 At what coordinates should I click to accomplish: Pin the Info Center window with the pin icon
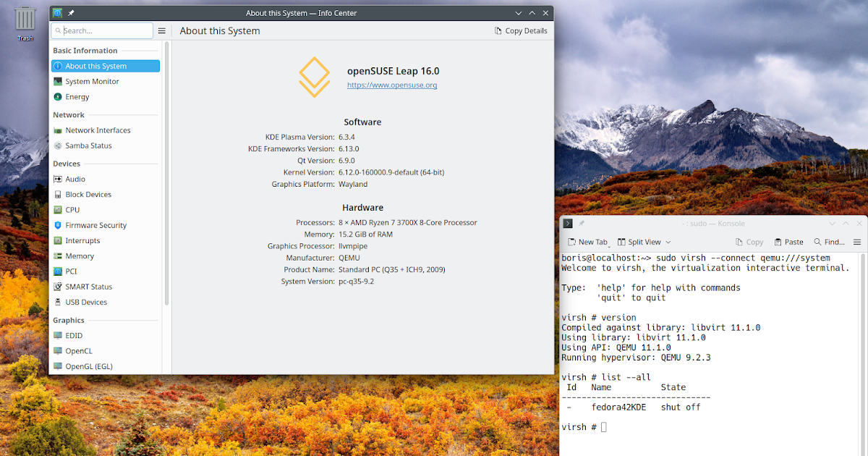(71, 13)
